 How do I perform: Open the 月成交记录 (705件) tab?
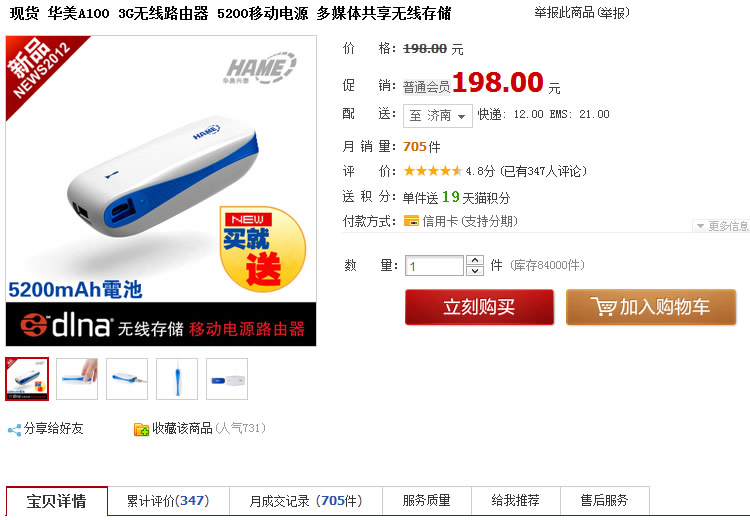coord(306,501)
